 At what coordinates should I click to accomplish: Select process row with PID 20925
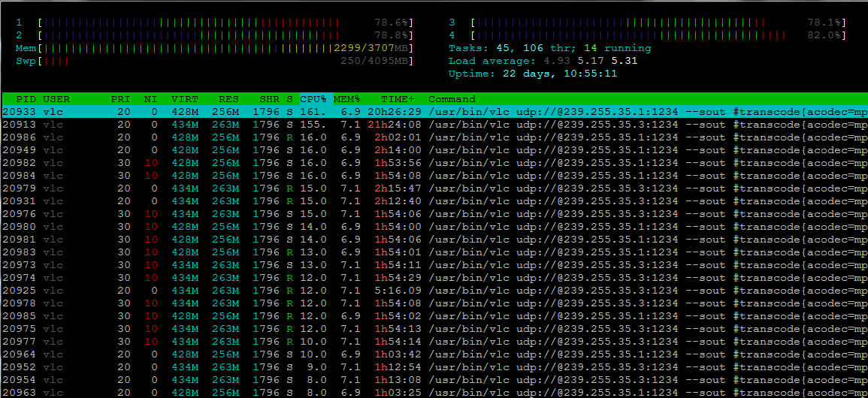point(434,290)
